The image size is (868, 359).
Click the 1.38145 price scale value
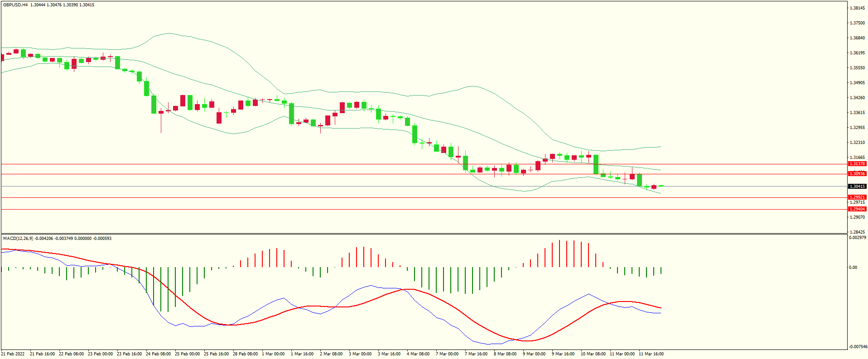point(857,8)
